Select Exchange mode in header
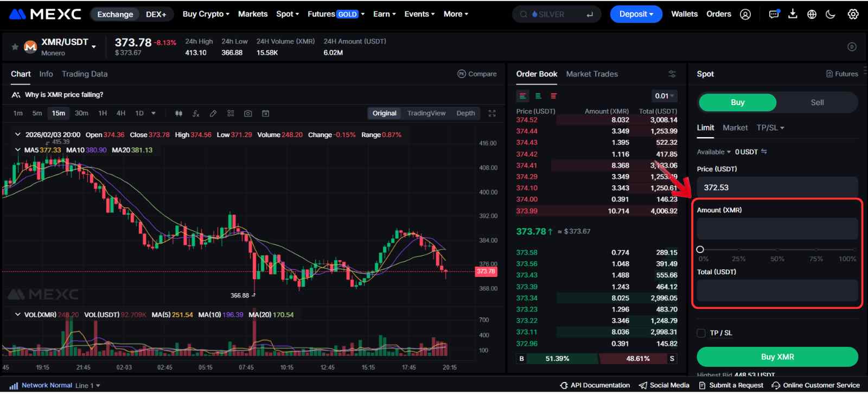Screen dimensions: 868x395 click(x=115, y=14)
